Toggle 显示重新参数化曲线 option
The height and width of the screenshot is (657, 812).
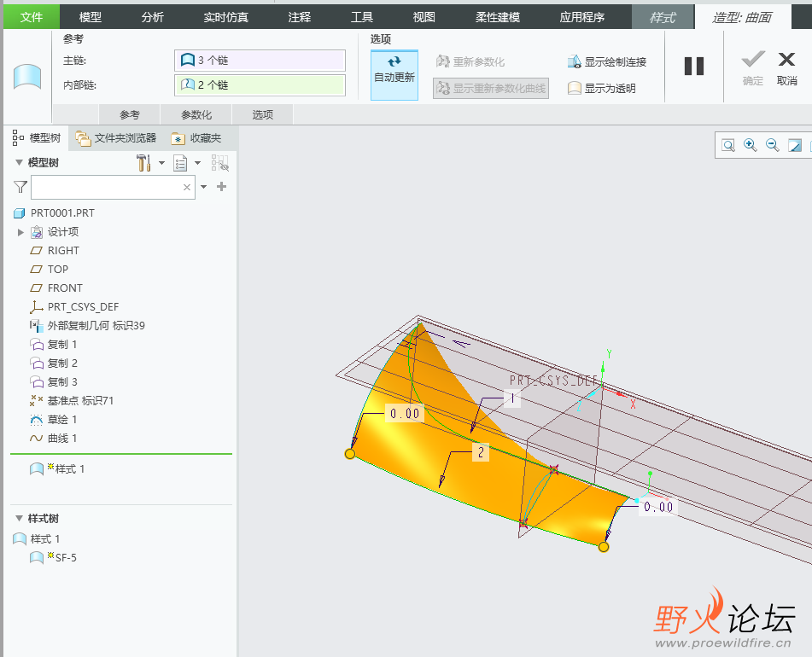click(x=491, y=88)
